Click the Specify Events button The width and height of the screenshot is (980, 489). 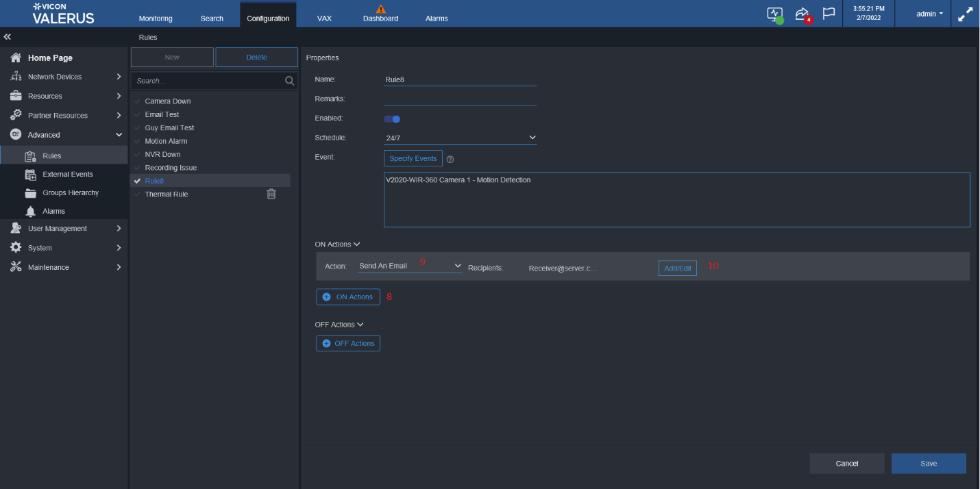[413, 158]
